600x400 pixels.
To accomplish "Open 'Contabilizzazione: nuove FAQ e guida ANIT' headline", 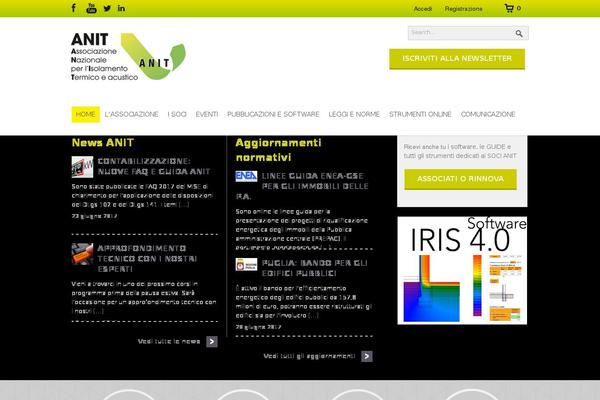I will tap(154, 167).
